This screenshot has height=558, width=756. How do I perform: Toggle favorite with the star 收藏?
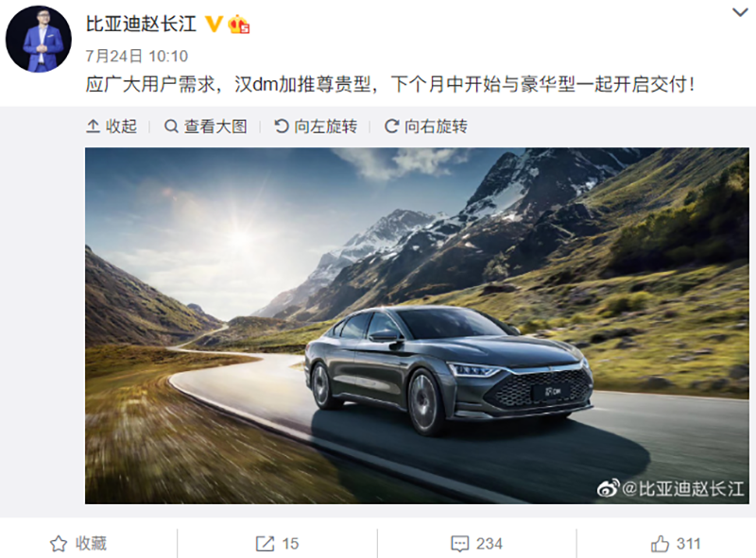pos(78,544)
